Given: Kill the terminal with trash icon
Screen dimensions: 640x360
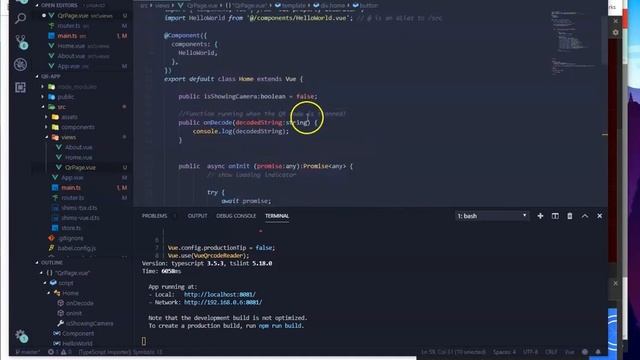Looking at the screenshot, I should (570, 216).
